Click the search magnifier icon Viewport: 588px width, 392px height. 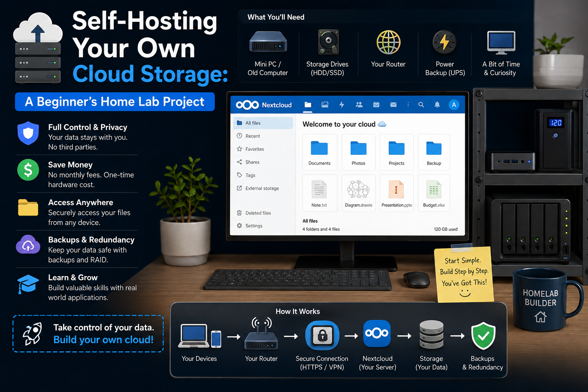pyautogui.click(x=421, y=105)
